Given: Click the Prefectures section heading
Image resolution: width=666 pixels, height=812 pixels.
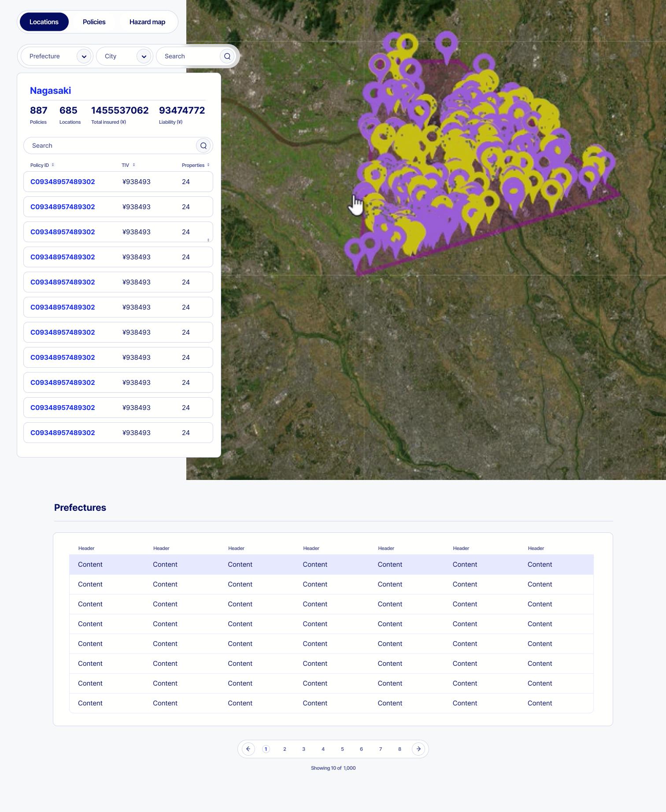Looking at the screenshot, I should point(80,508).
